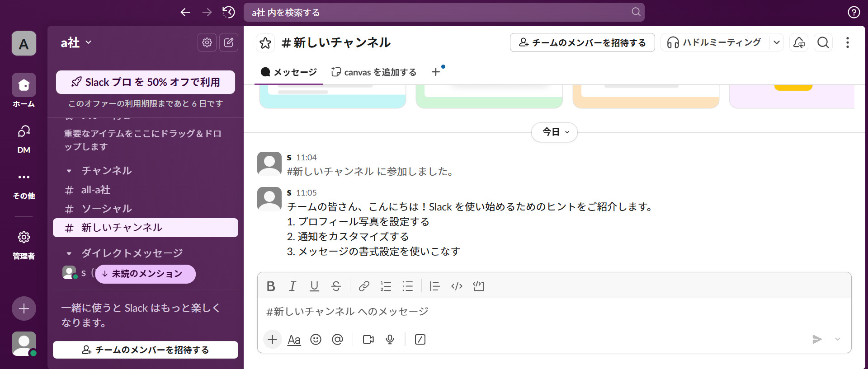Mention someone with the @ icon

(x=337, y=339)
